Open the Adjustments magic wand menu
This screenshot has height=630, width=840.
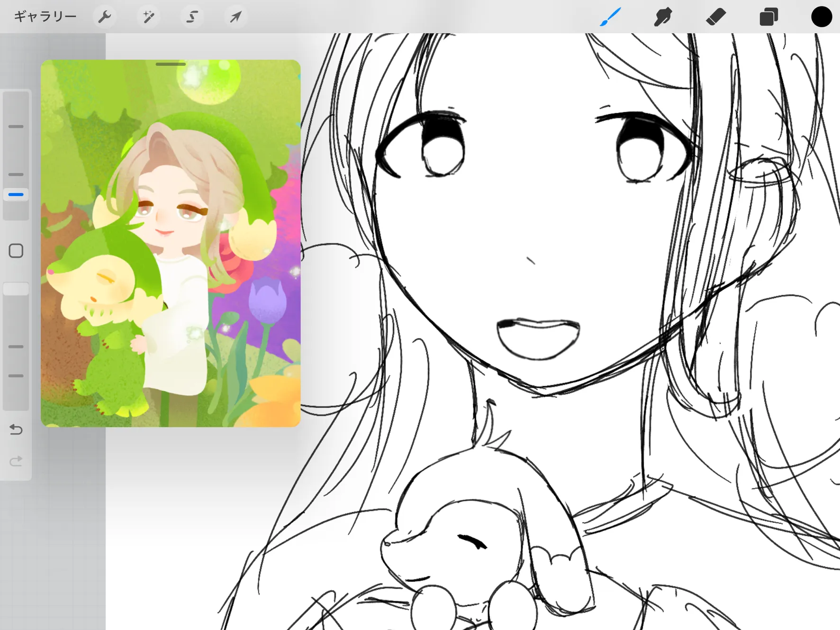coord(149,17)
